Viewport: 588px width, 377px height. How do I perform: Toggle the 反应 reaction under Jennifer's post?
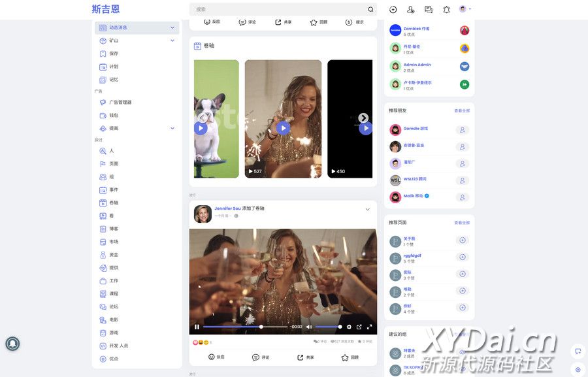[x=216, y=357]
